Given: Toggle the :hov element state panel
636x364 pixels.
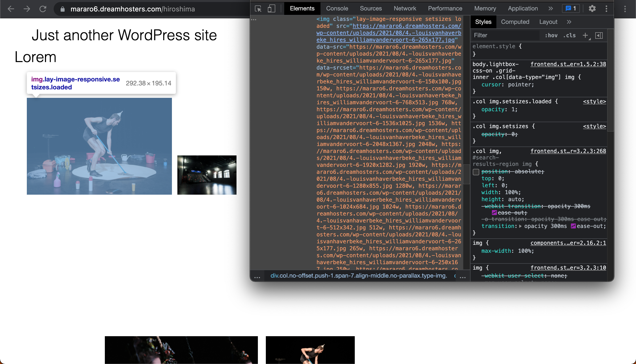Looking at the screenshot, I should click(x=551, y=35).
